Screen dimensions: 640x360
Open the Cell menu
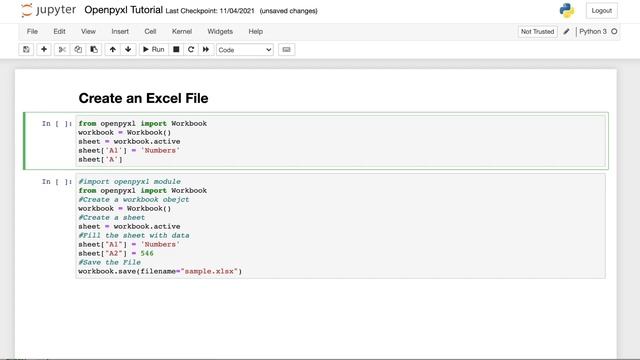click(150, 31)
